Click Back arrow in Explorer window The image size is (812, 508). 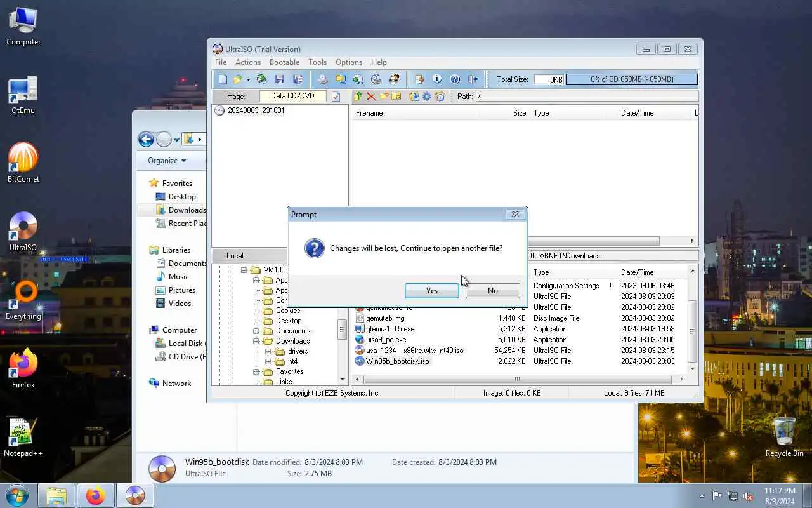146,140
